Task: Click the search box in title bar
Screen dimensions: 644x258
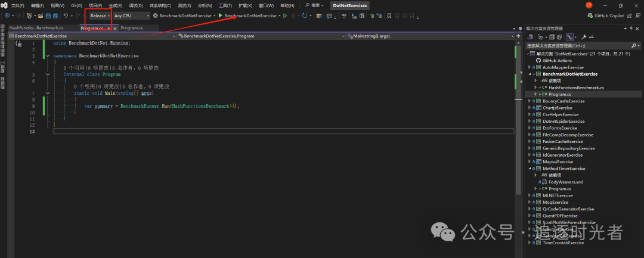Action: pos(314,6)
